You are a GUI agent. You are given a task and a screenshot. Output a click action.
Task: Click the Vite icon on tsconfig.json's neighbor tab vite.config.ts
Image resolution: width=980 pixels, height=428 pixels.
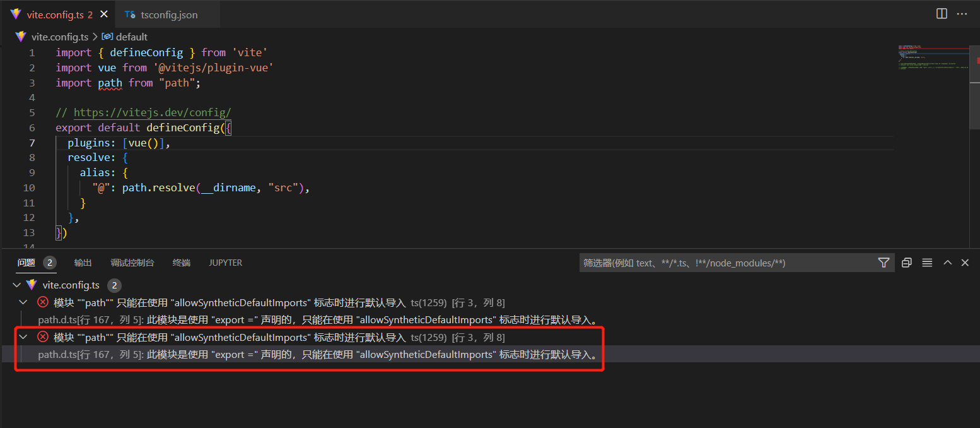[16, 14]
